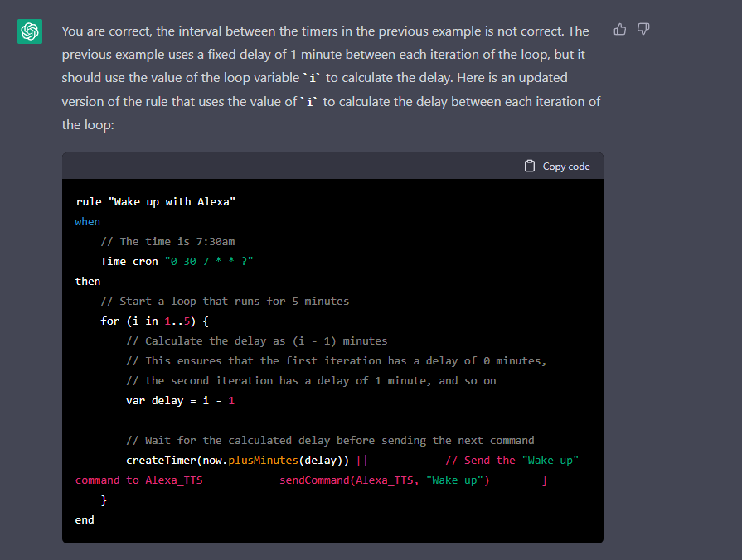Viewport: 742px width, 560px height.
Task: Click the "end" keyword closing the rule
Action: pos(85,519)
